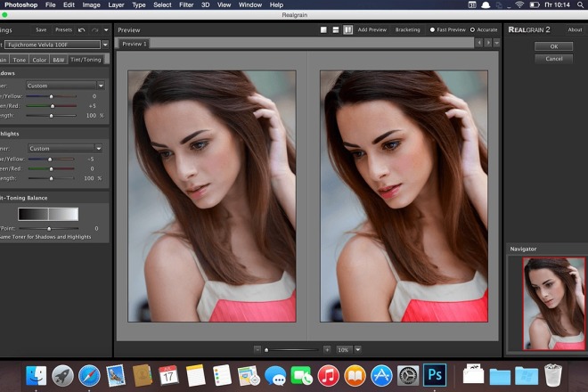Select the Accurate preview radio option
Image resolution: width=588 pixels, height=392 pixels.
tap(472, 29)
